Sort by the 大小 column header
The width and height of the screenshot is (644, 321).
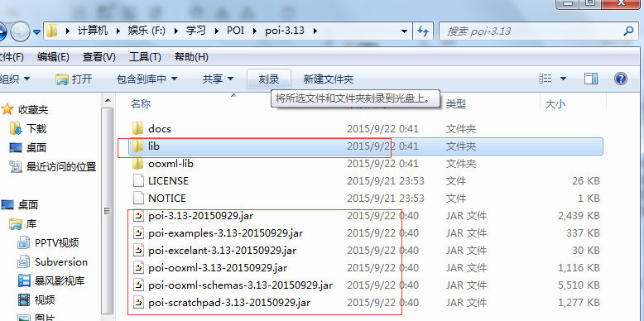[x=555, y=104]
